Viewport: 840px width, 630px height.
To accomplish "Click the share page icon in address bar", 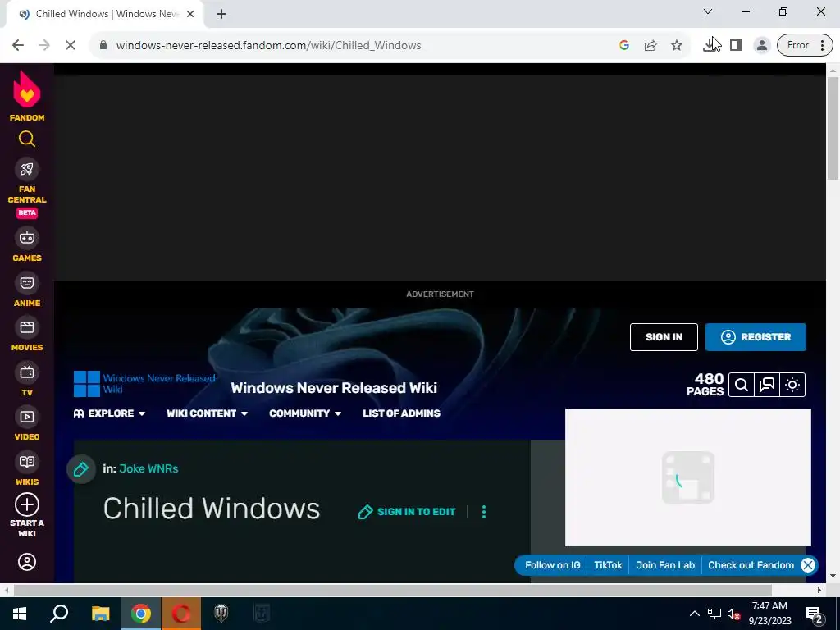I will 651,46.
